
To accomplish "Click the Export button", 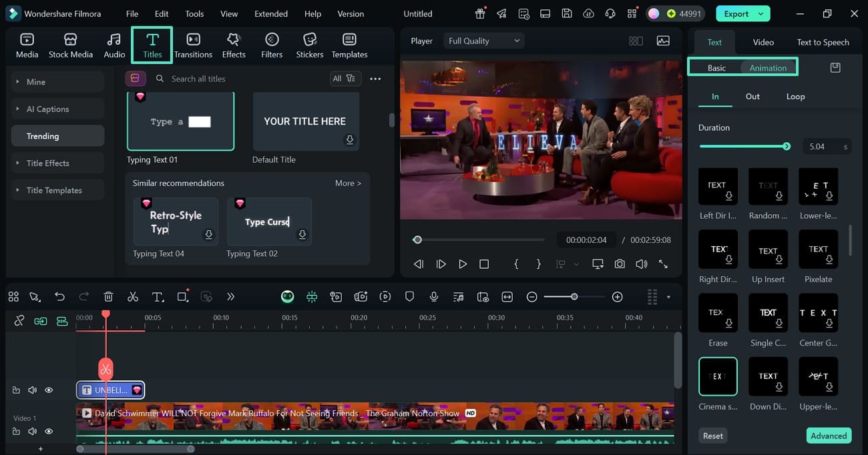I will pyautogui.click(x=742, y=13).
